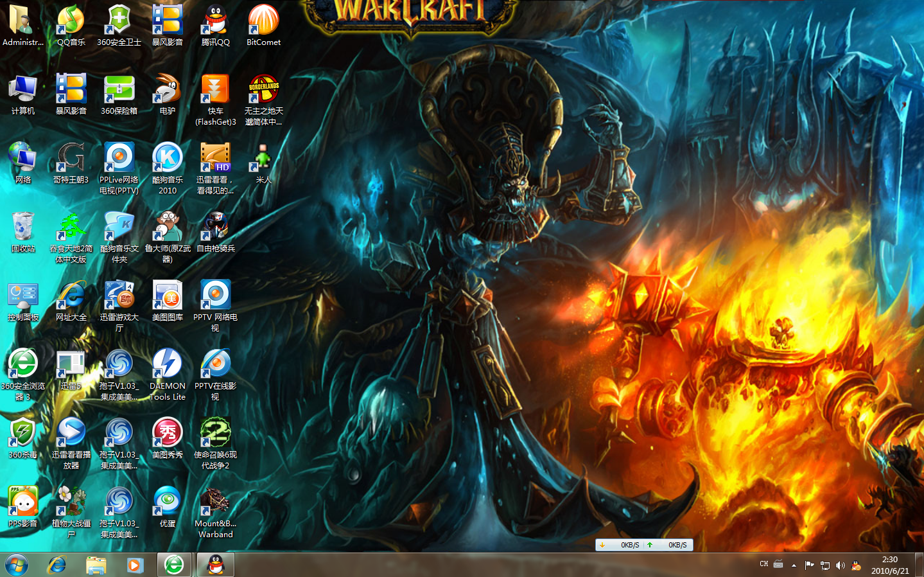
Task: Select the 快车 (FlashGet)3 desktop shortcut
Action: (215, 100)
